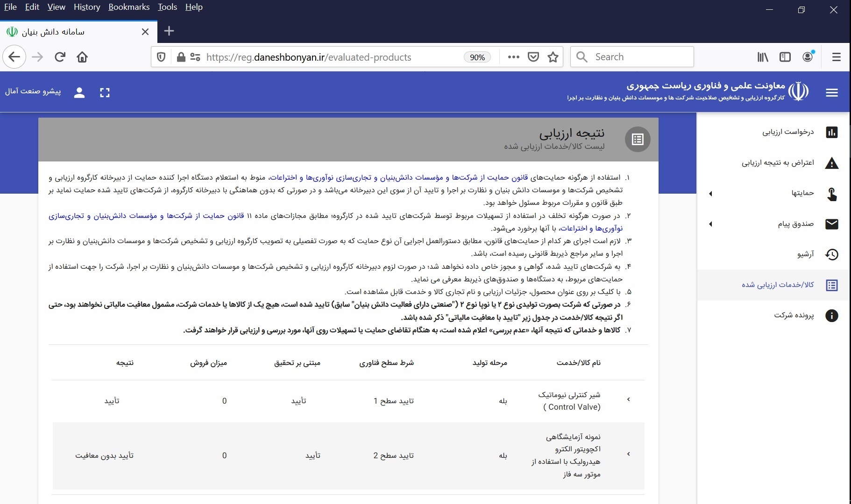The width and height of the screenshot is (851, 504).
Task: Bookmark this page with the star icon
Action: (553, 57)
